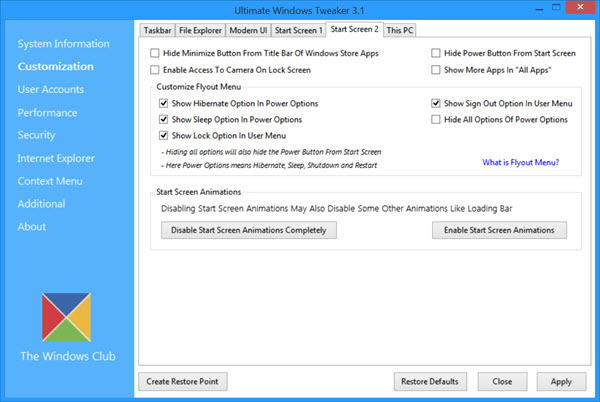600x402 pixels.
Task: Click Restore Defaults button
Action: (430, 381)
